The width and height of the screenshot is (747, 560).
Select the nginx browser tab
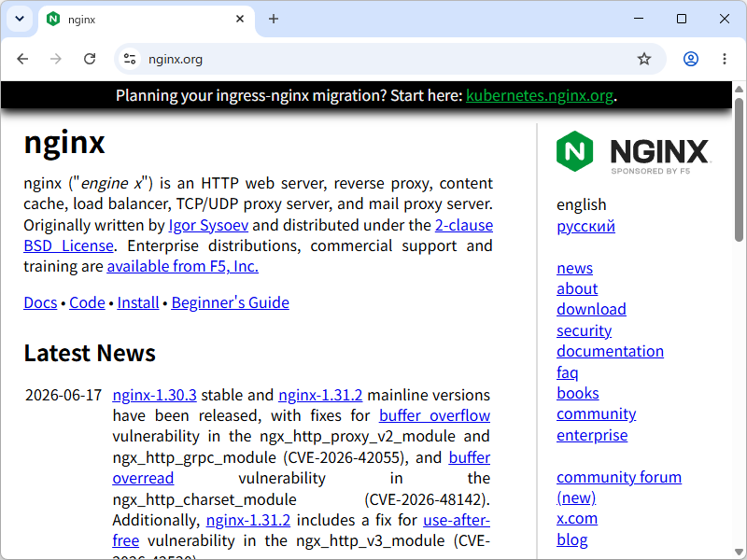click(x=147, y=20)
